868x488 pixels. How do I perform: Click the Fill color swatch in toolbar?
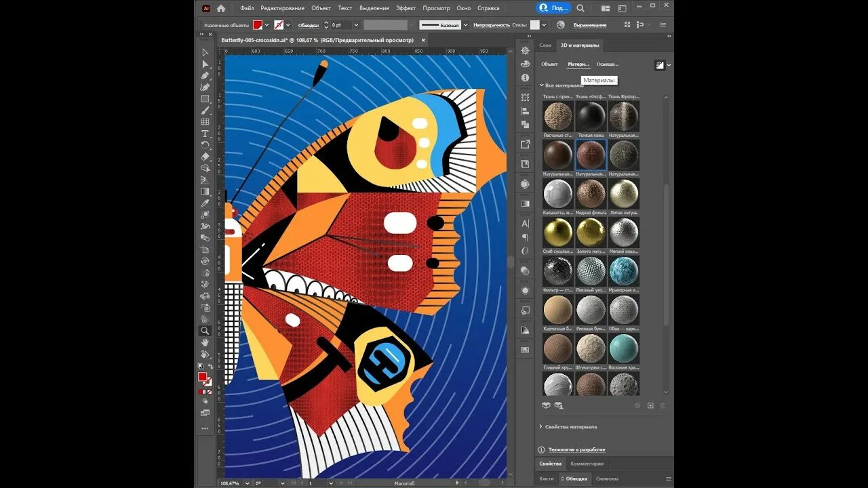pos(202,377)
